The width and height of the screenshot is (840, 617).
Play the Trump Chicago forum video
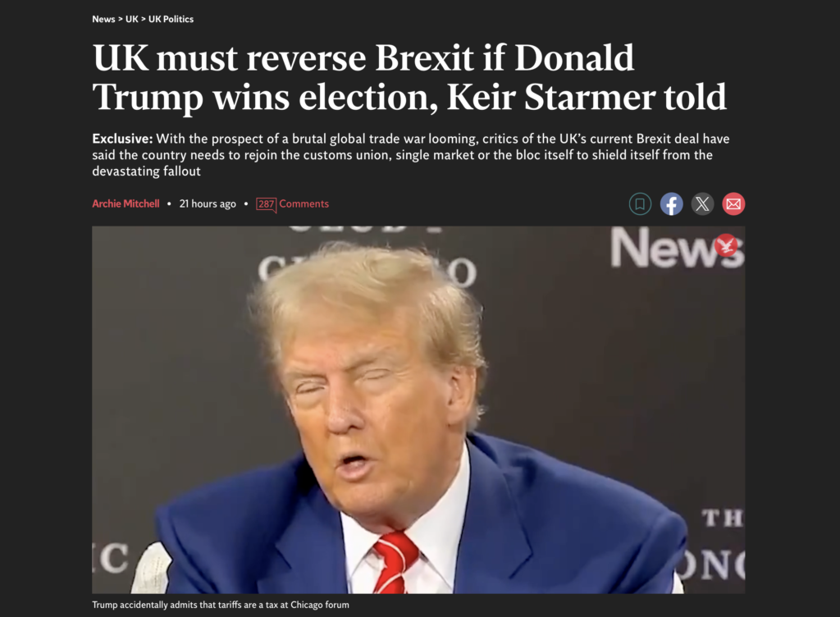point(418,409)
